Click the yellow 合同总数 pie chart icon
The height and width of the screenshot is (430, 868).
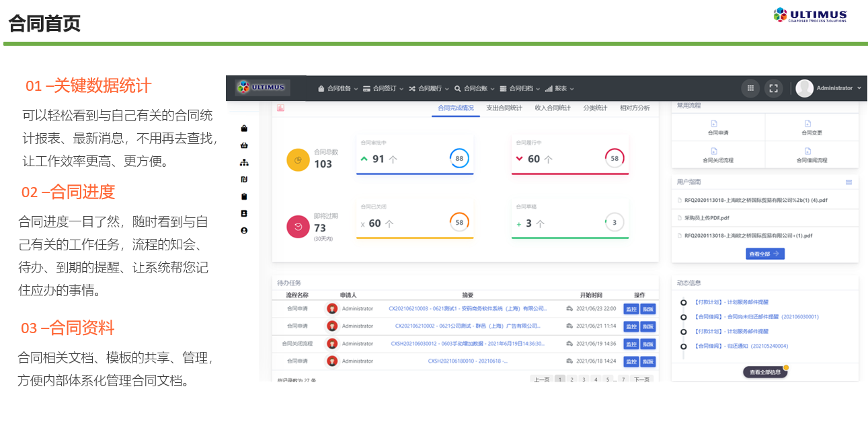[298, 159]
